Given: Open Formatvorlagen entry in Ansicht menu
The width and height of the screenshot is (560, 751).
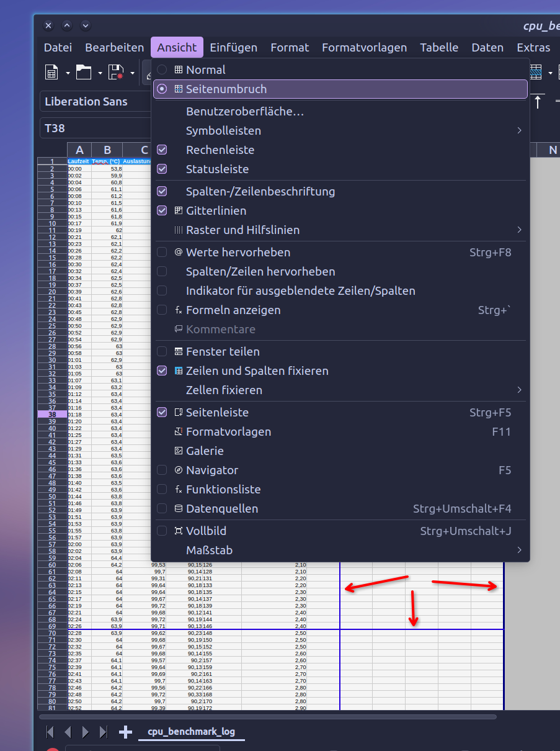Looking at the screenshot, I should click(x=340, y=432).
